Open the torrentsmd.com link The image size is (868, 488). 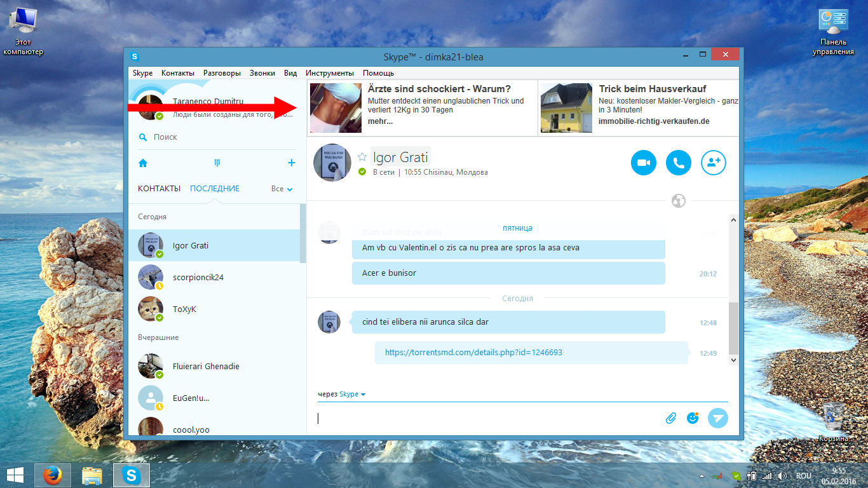[x=473, y=352]
